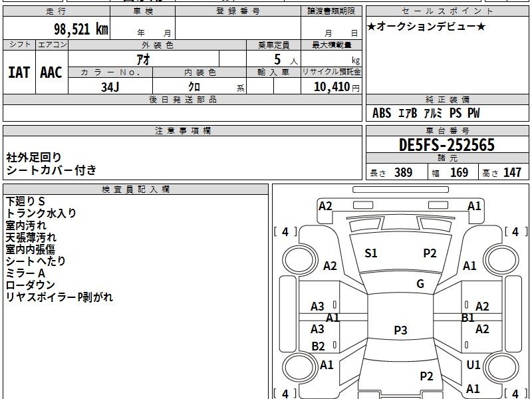Click the B2 mark on the diagram
The width and height of the screenshot is (532, 399).
319,346
